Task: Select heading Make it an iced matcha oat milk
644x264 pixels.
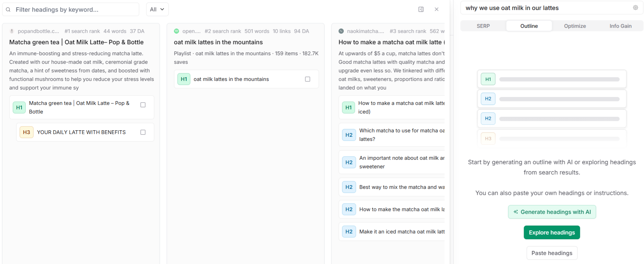Action: click(392, 232)
